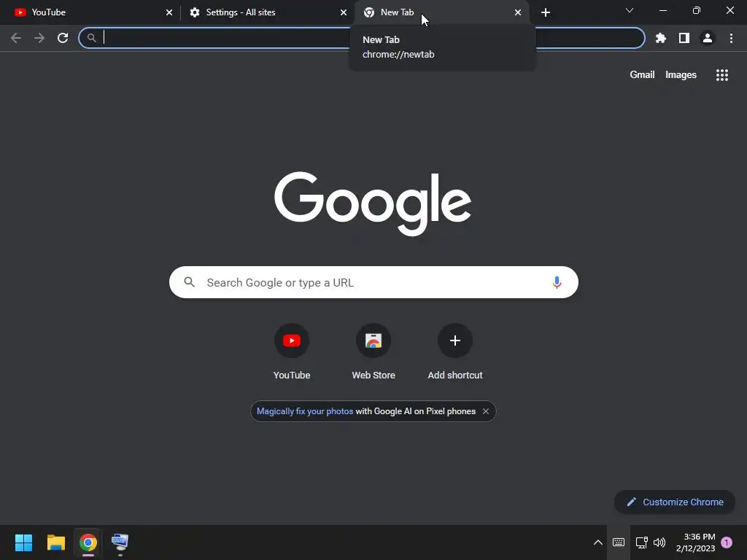Open the Extensions puzzle icon
Image resolution: width=747 pixels, height=560 pixels.
(x=661, y=38)
